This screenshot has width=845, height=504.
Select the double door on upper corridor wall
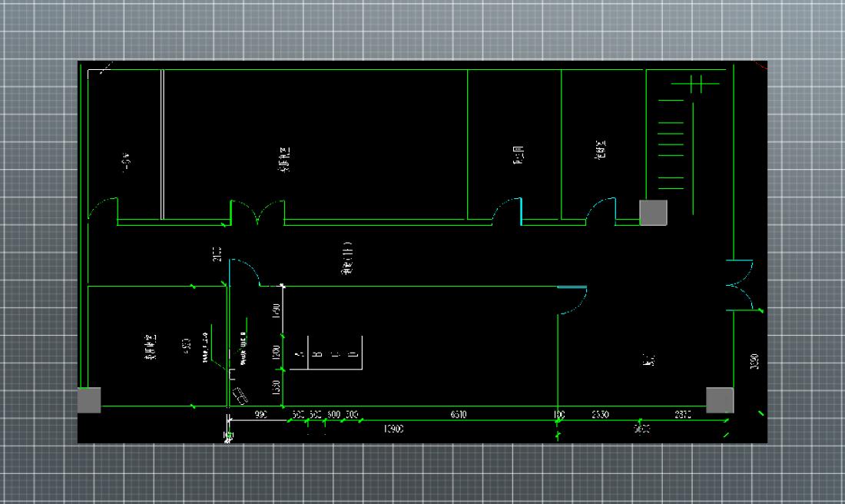pyautogui.click(x=258, y=213)
